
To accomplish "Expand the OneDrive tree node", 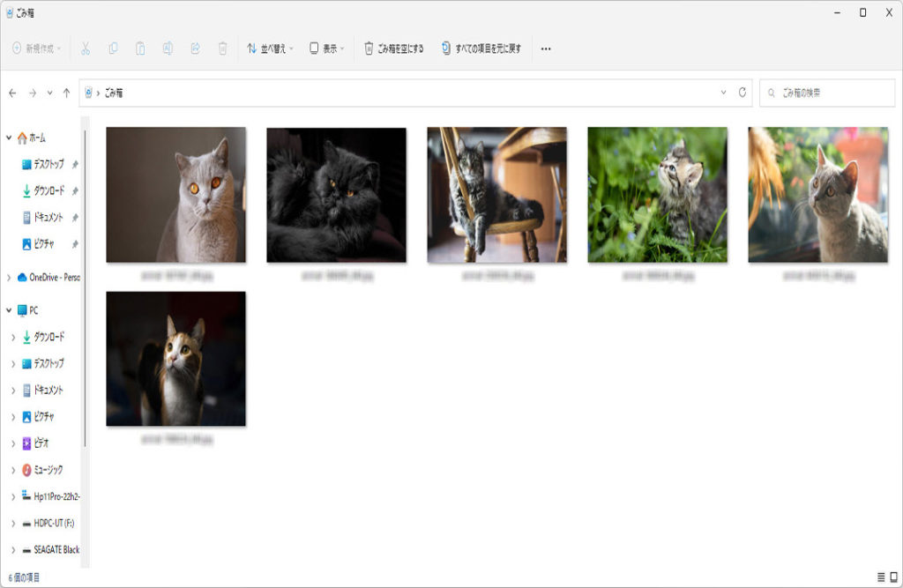I will pos(9,277).
